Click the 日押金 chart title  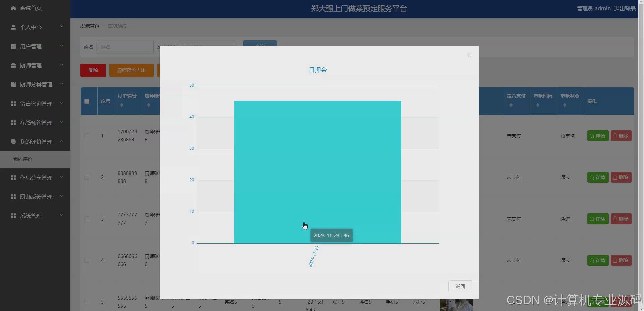point(318,70)
